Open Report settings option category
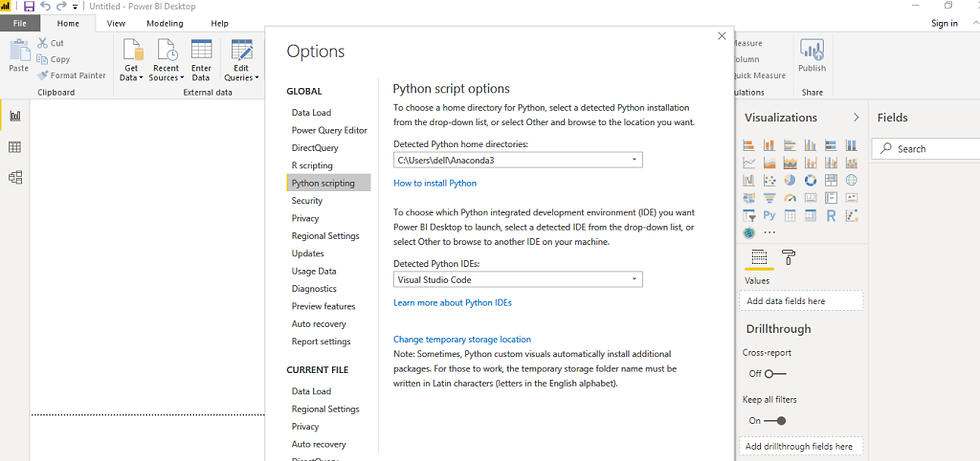This screenshot has height=461, width=980. [321, 342]
